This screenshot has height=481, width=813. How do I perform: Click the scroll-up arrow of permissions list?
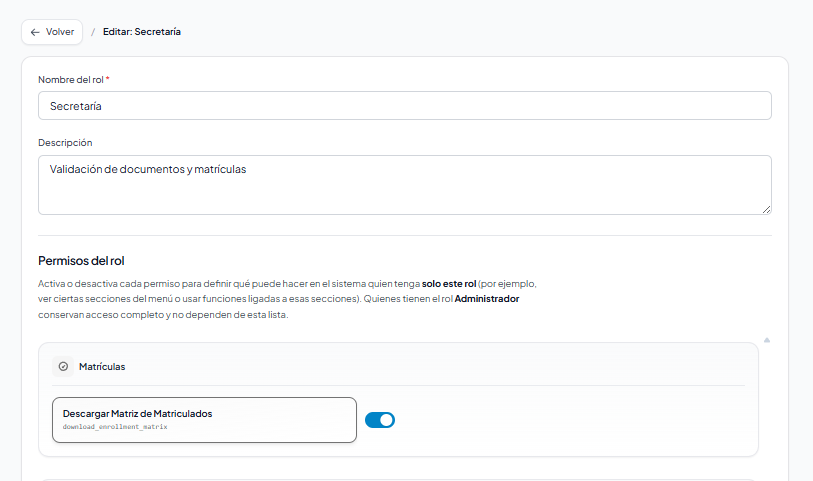click(x=767, y=340)
